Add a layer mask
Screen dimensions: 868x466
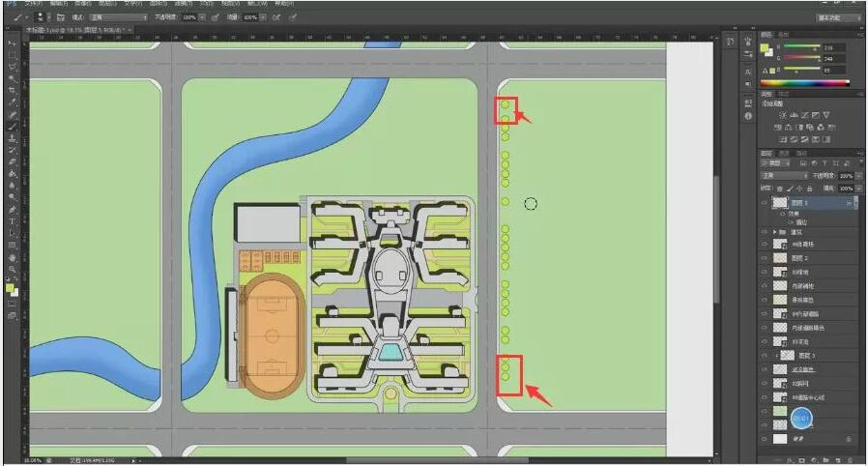pos(802,460)
